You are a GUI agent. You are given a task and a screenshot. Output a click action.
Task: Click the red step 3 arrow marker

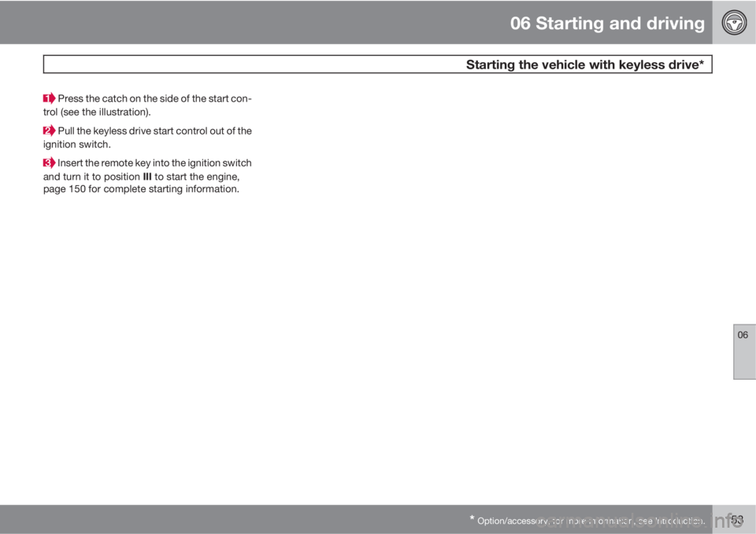pos(50,163)
